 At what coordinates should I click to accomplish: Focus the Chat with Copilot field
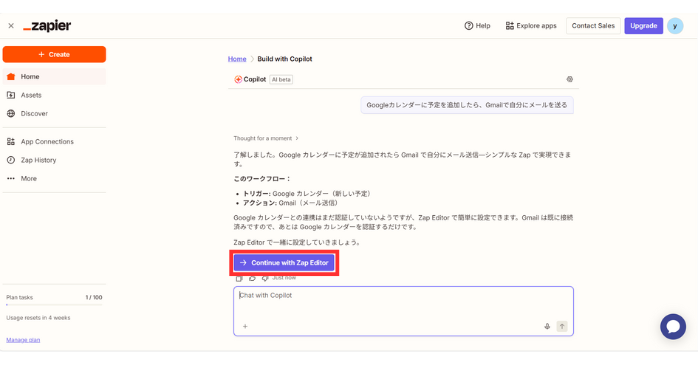point(403,311)
